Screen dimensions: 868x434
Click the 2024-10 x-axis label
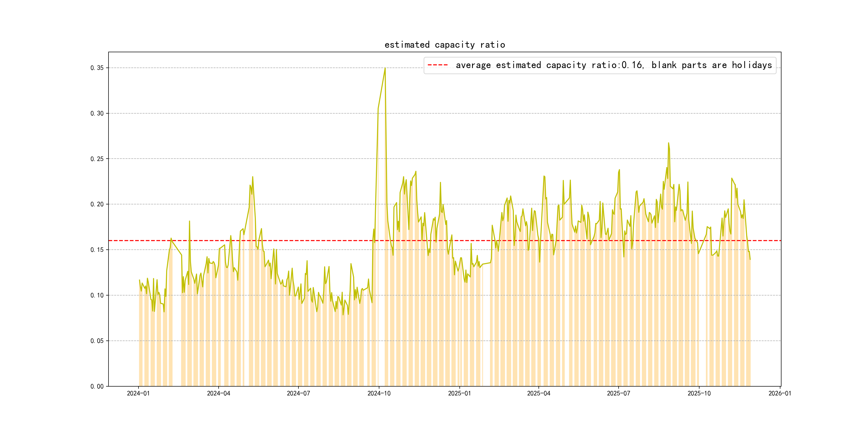point(379,394)
